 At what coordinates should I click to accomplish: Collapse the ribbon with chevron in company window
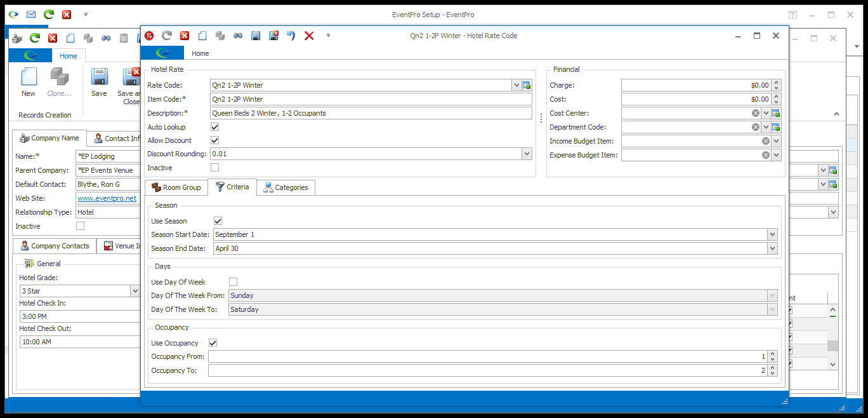click(836, 114)
